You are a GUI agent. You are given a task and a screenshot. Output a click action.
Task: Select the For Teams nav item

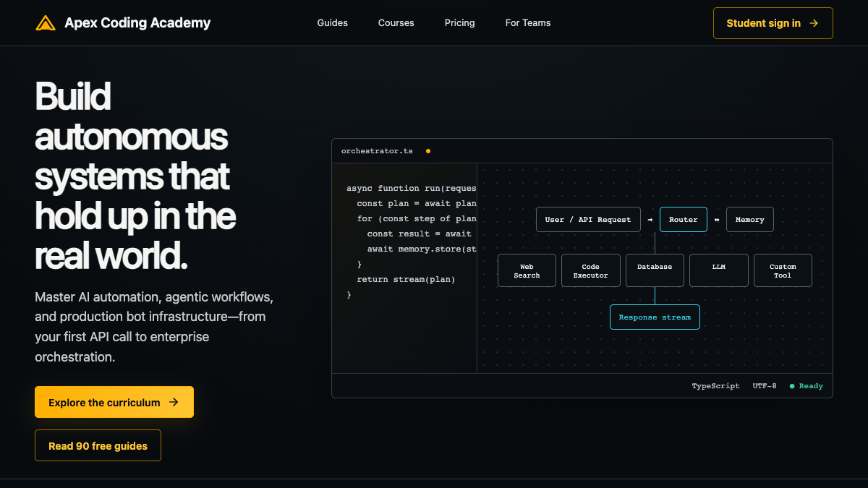coord(528,23)
